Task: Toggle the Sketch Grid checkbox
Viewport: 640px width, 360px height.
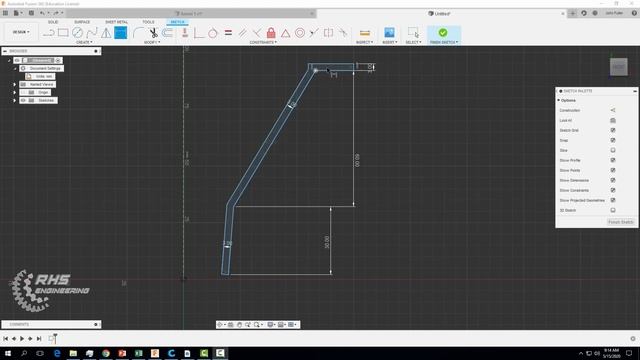Action: click(x=613, y=130)
